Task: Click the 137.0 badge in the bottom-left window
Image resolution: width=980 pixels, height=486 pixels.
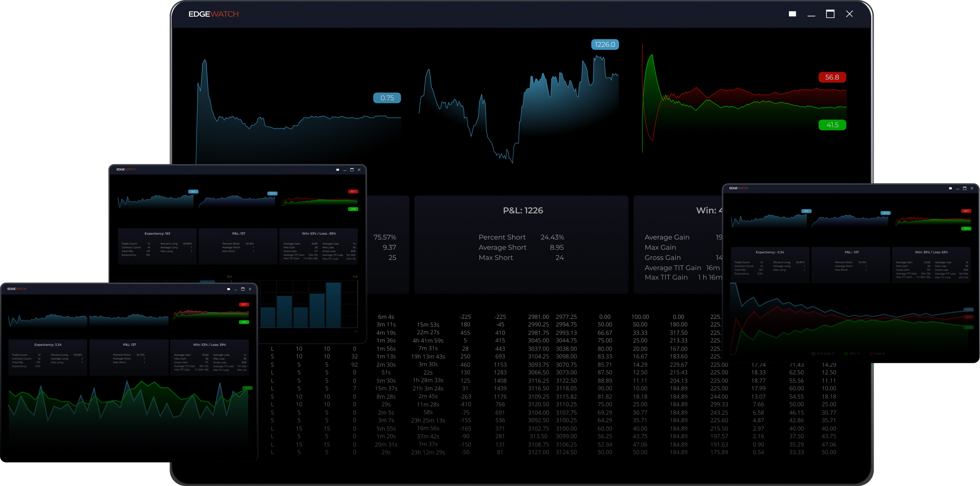Action: point(247,388)
